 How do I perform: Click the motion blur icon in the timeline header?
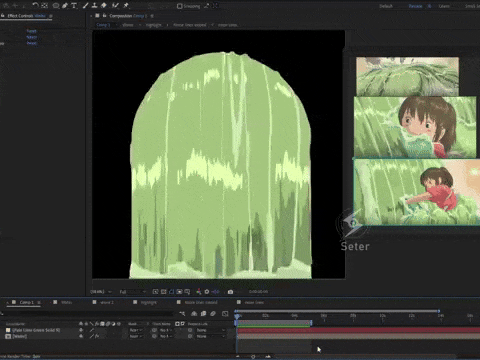click(x=213, y=314)
